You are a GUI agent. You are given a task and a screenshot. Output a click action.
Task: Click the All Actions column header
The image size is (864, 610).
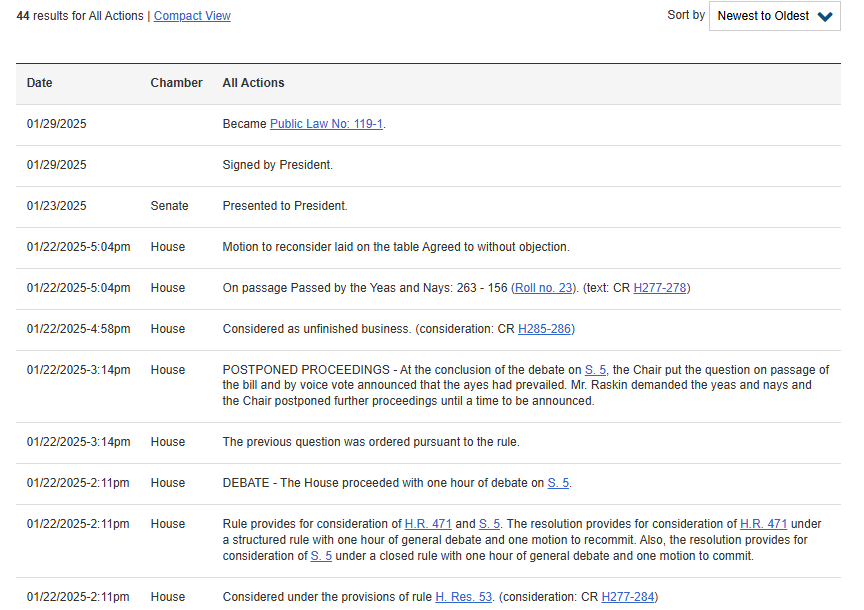pos(253,83)
